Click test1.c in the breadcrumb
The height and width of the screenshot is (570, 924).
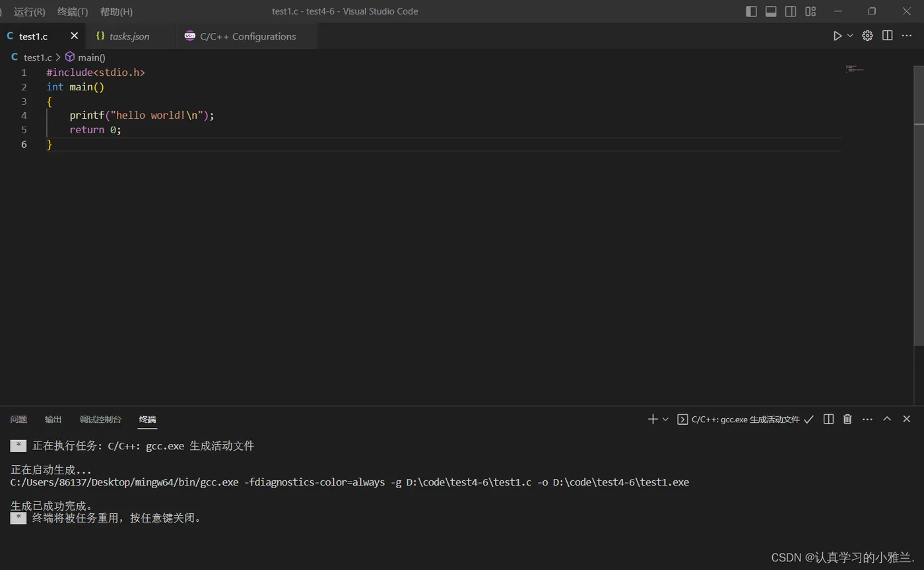[x=38, y=57]
